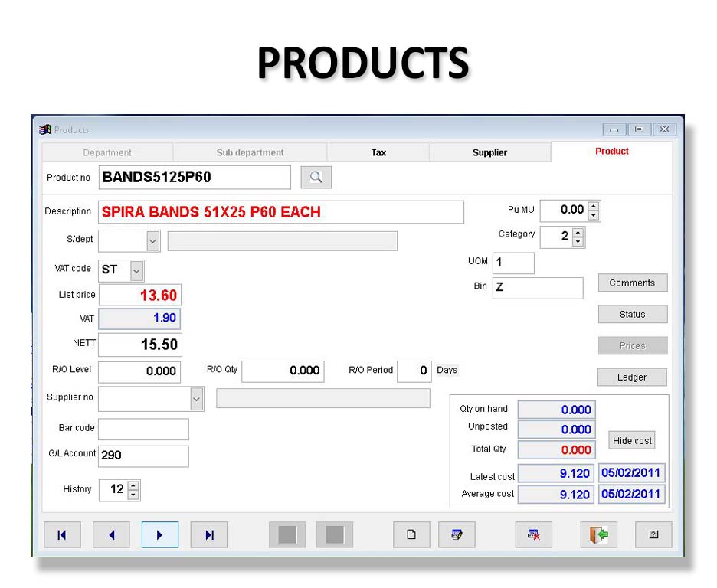Open the help icon button
The height and width of the screenshot is (588, 717).
tap(653, 535)
